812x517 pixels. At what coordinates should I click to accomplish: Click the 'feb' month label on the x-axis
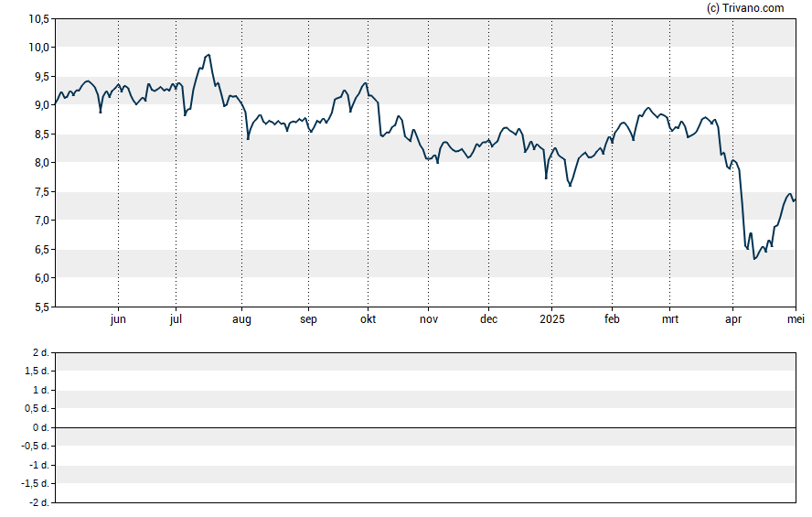click(612, 319)
